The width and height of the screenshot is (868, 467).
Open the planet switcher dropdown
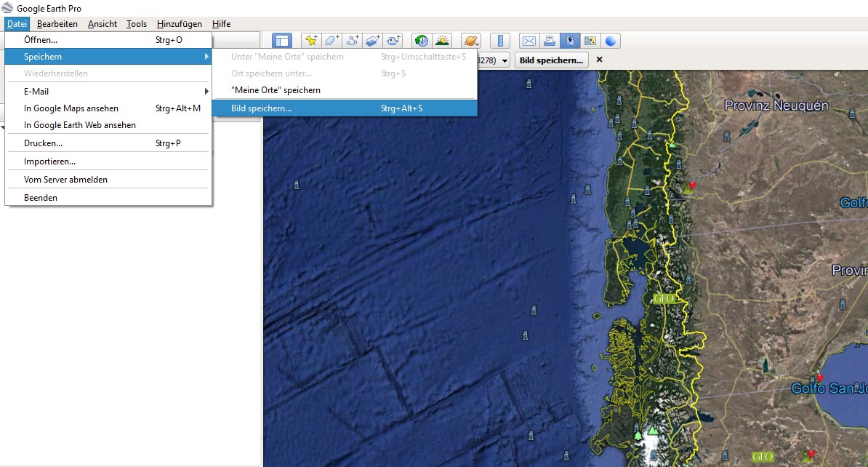470,41
